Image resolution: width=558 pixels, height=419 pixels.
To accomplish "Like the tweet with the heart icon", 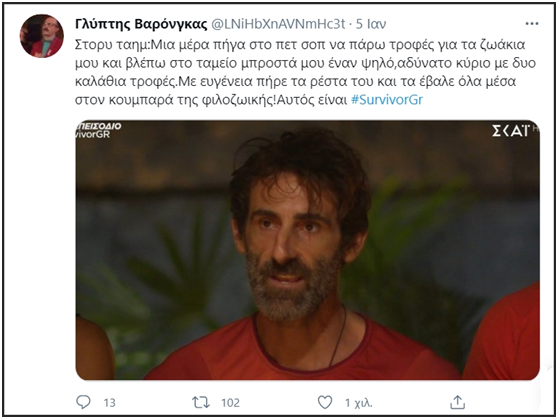I will pos(325,402).
